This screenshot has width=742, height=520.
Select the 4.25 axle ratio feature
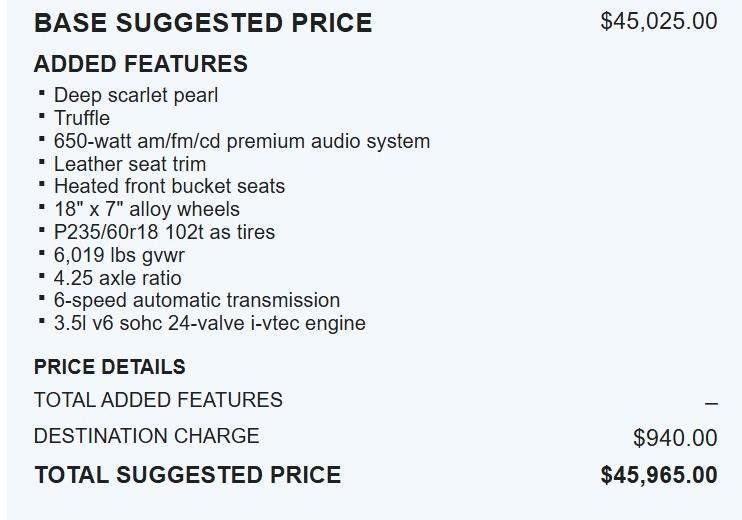click(x=118, y=278)
